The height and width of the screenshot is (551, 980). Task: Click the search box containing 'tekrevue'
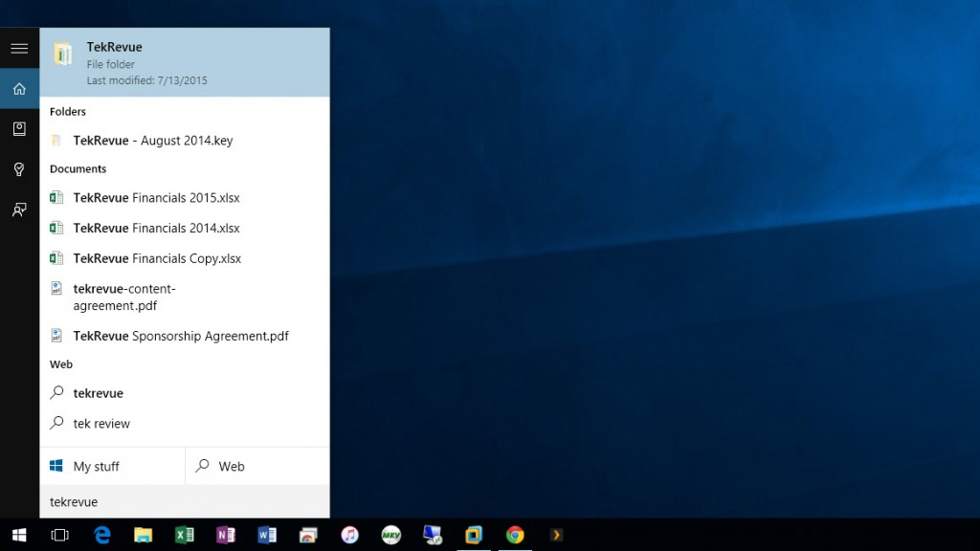[x=185, y=502]
